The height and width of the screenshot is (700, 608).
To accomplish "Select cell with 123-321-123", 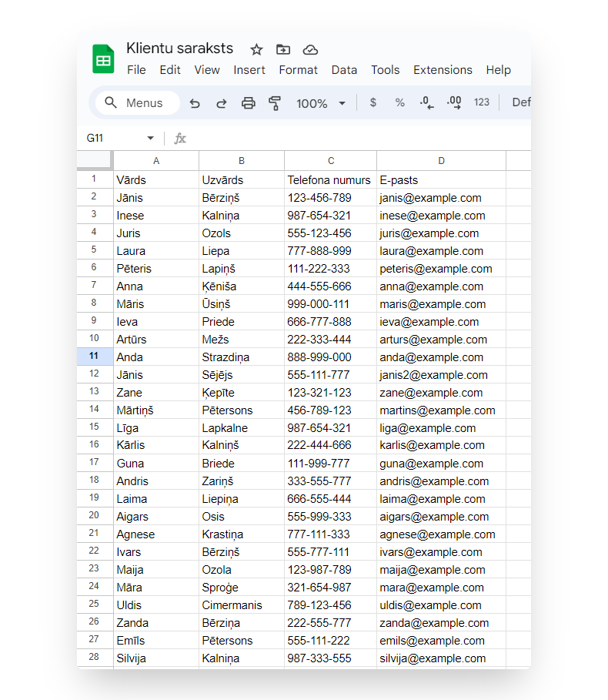I will pos(330,393).
